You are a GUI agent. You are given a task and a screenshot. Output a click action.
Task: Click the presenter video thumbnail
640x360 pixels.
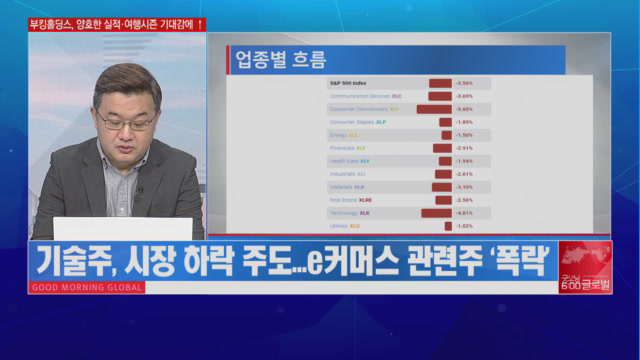[x=117, y=136]
